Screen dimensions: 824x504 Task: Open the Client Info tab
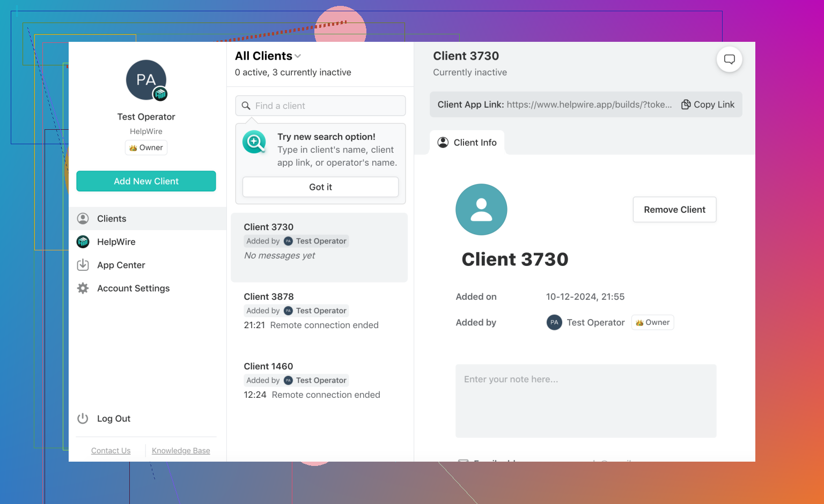pos(467,143)
